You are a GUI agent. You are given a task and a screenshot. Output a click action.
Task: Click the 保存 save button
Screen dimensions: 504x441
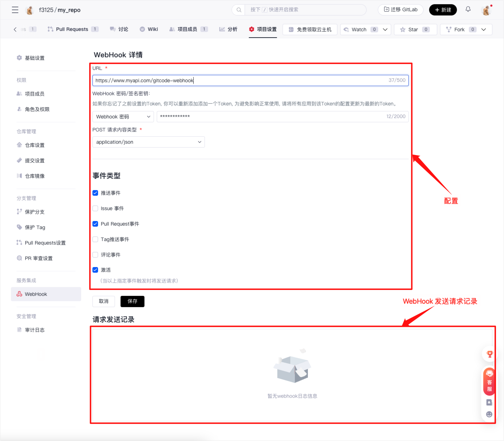point(132,301)
